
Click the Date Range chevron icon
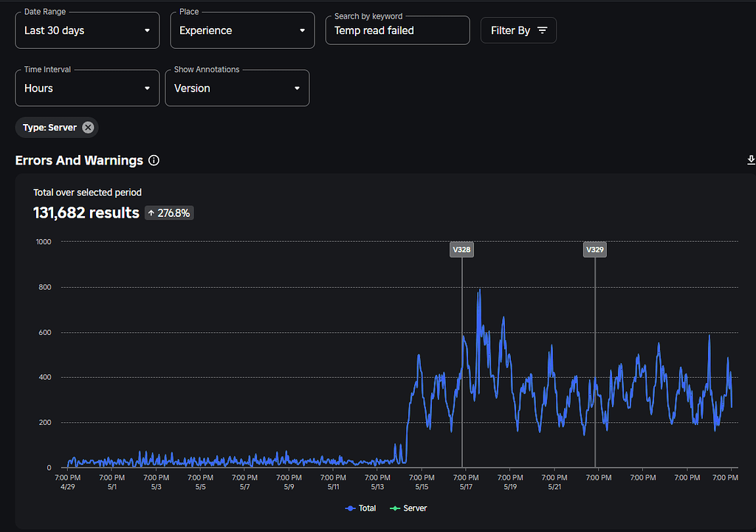pyautogui.click(x=147, y=30)
